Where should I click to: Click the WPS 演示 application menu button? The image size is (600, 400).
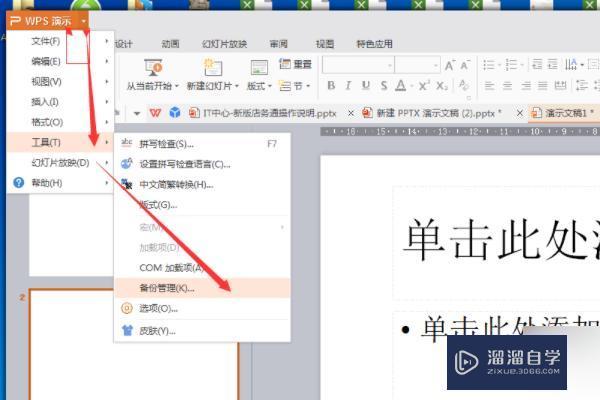[47, 21]
